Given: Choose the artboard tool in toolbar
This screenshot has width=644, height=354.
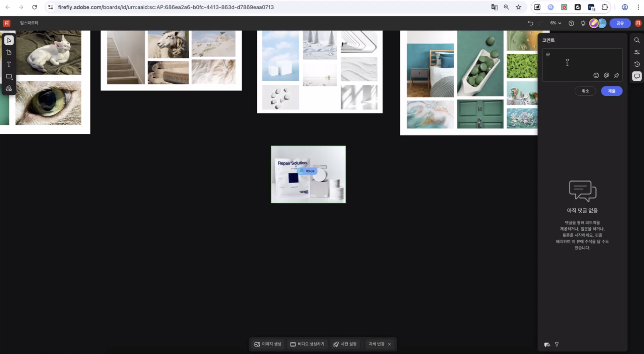Looking at the screenshot, I should click(x=9, y=52).
